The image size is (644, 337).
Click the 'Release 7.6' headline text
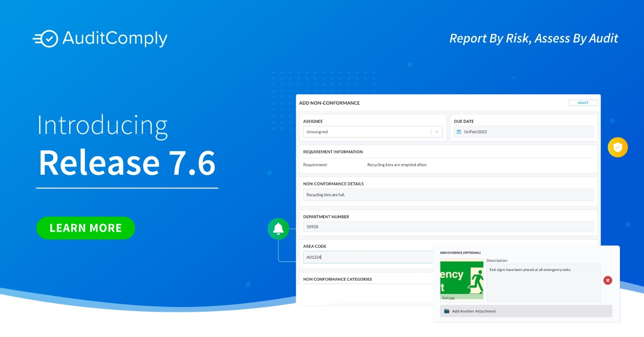click(x=127, y=163)
